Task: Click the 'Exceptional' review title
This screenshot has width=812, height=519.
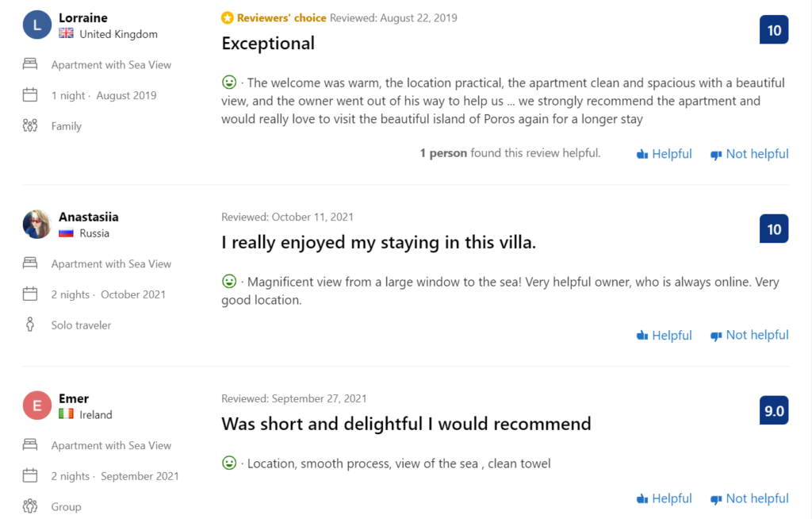Action: (x=268, y=44)
